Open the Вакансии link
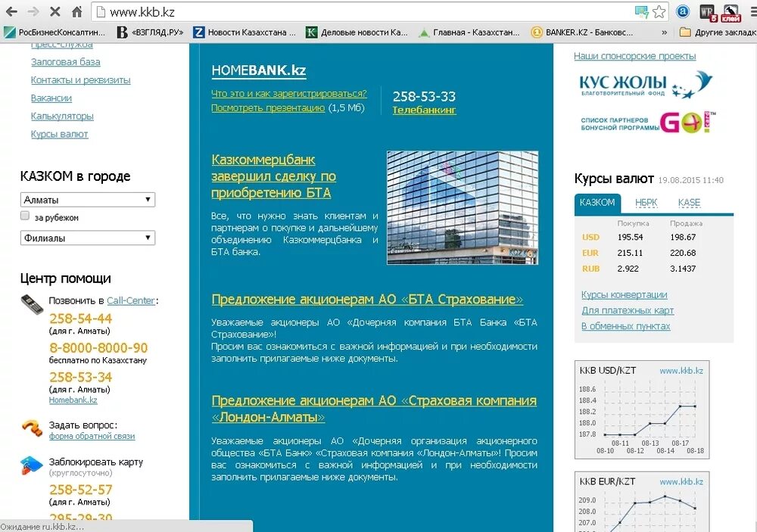Image resolution: width=757 pixels, height=532 pixels. 51,98
